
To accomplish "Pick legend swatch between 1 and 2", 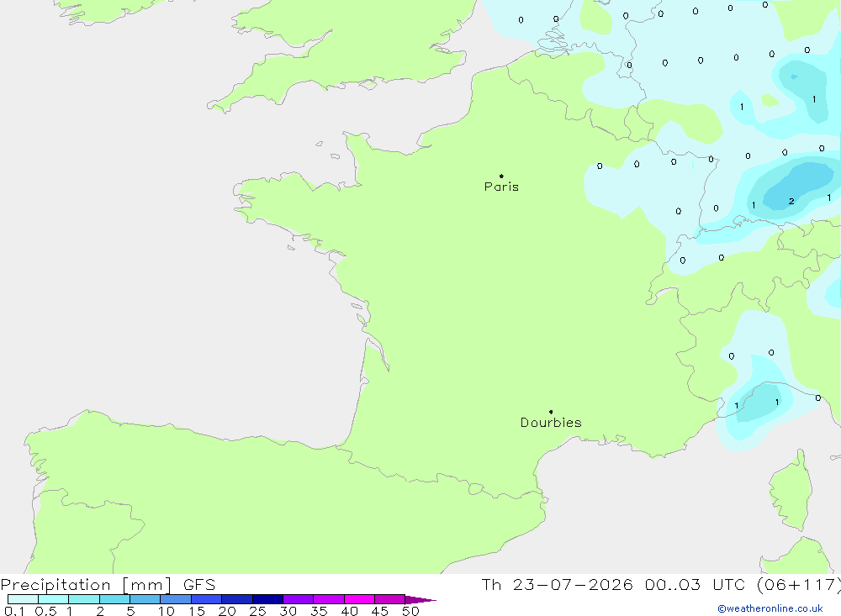I will pyautogui.click(x=84, y=599).
